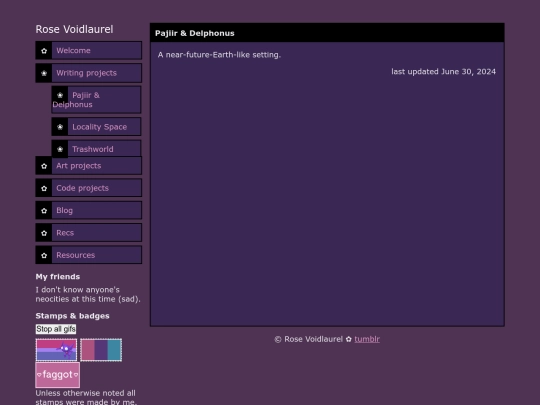Click flower icon beside Trashworld
Image resolution: width=540 pixels, height=405 pixels.
60,149
